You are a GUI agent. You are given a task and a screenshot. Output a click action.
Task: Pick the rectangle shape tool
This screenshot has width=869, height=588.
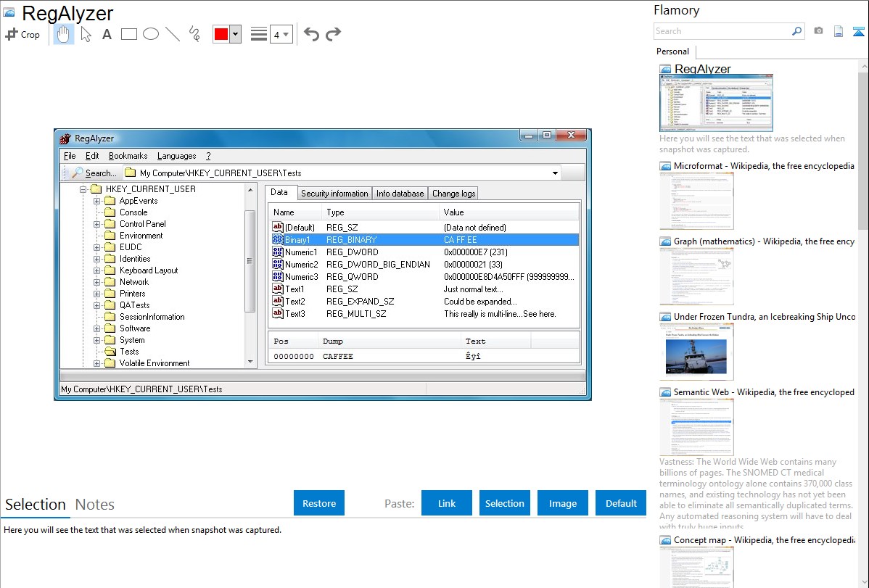(129, 34)
